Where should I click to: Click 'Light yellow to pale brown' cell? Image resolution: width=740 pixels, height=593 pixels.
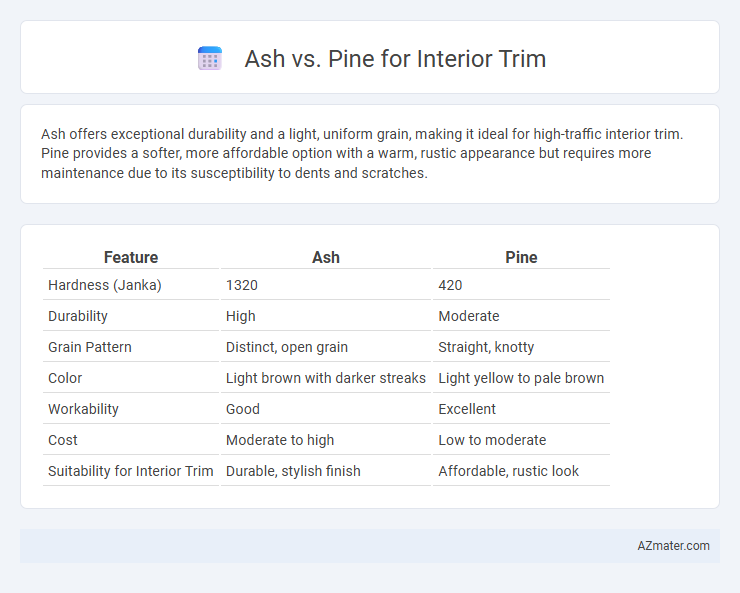pos(521,378)
